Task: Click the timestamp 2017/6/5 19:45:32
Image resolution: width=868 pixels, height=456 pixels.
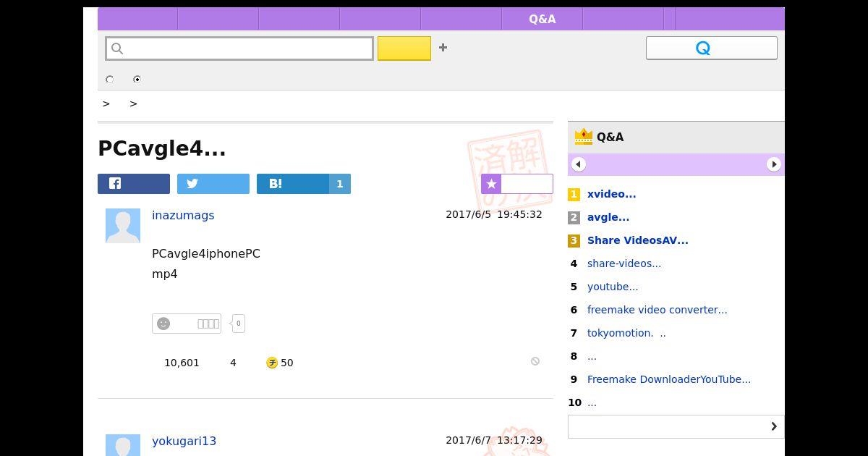Action: [x=494, y=214]
